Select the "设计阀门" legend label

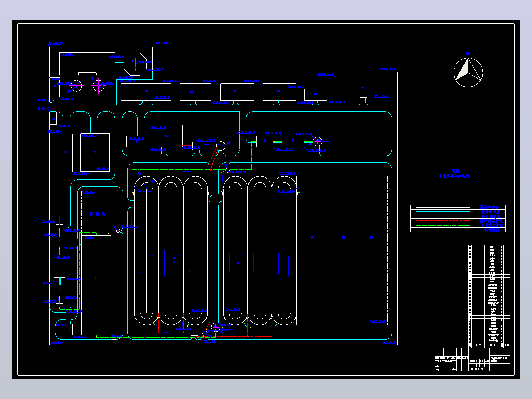(492, 230)
